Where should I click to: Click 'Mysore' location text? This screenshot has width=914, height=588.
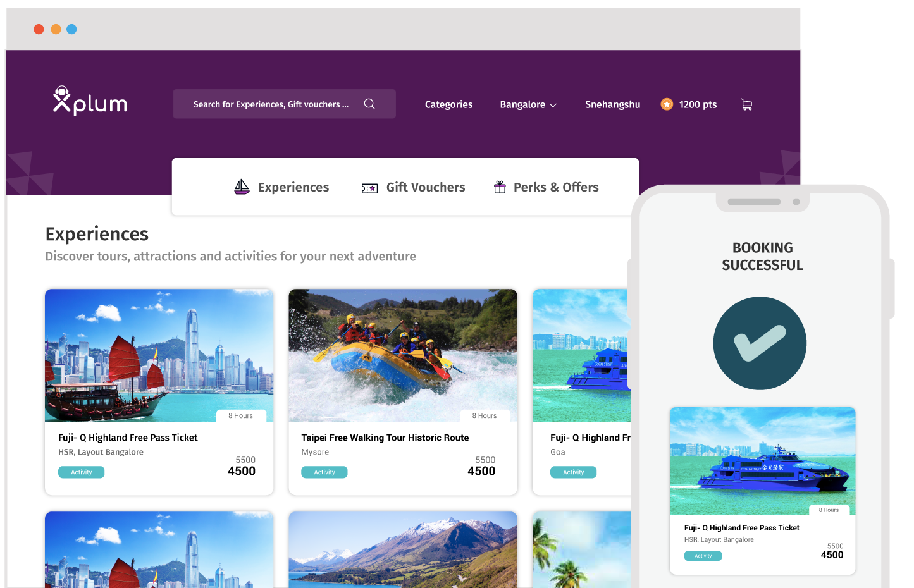point(315,452)
